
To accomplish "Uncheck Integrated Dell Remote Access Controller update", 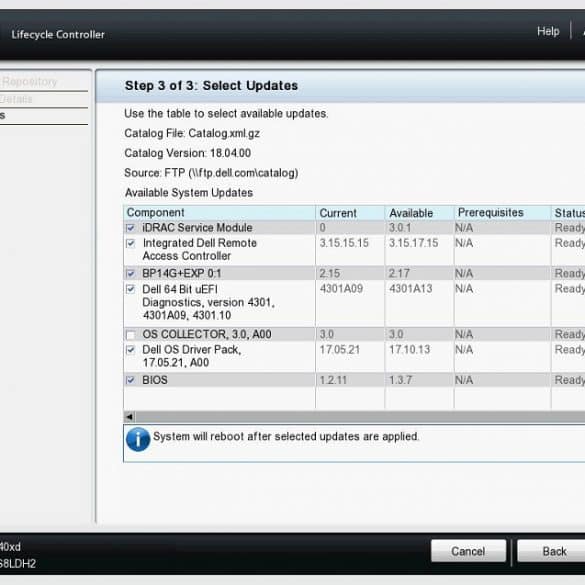I will pos(131,243).
